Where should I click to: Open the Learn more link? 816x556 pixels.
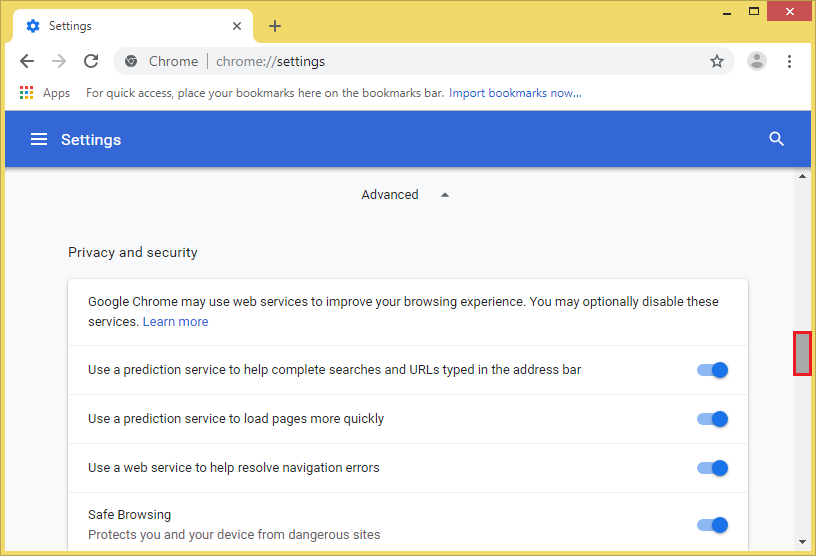pyautogui.click(x=175, y=322)
